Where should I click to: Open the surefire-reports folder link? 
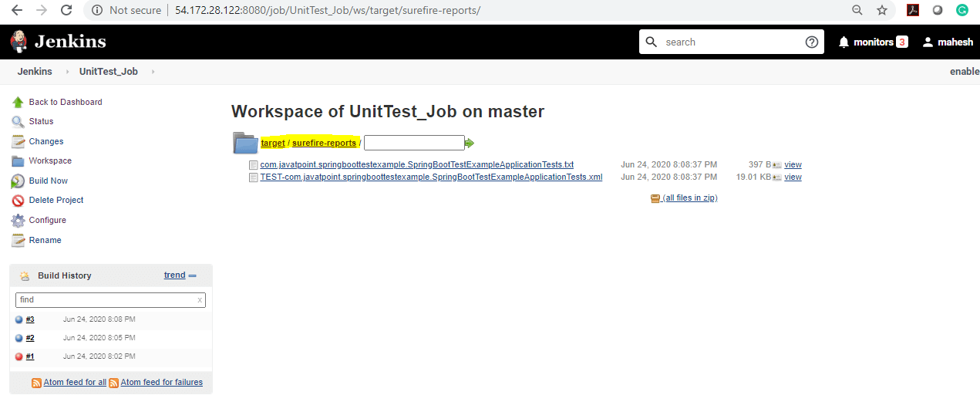tap(324, 143)
